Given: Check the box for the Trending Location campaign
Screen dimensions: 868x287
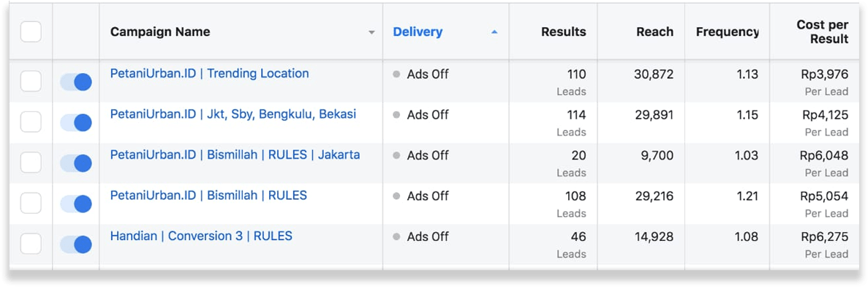Looking at the screenshot, I should point(31,82).
